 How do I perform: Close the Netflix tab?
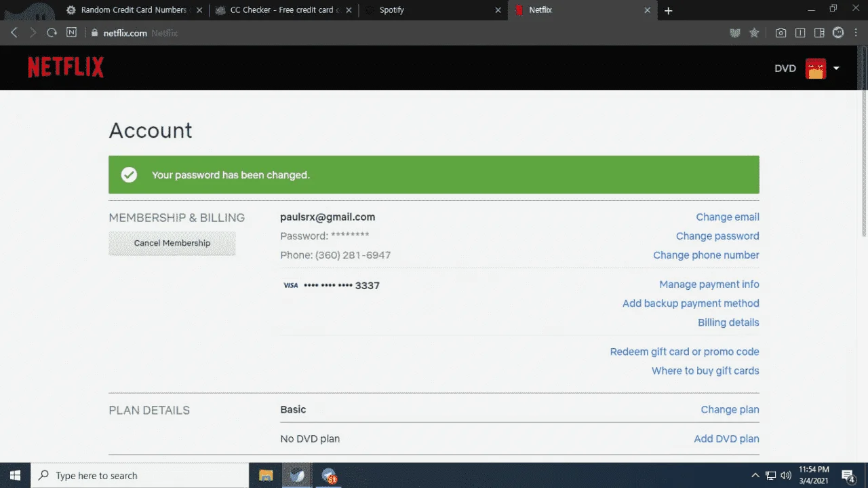(x=647, y=10)
